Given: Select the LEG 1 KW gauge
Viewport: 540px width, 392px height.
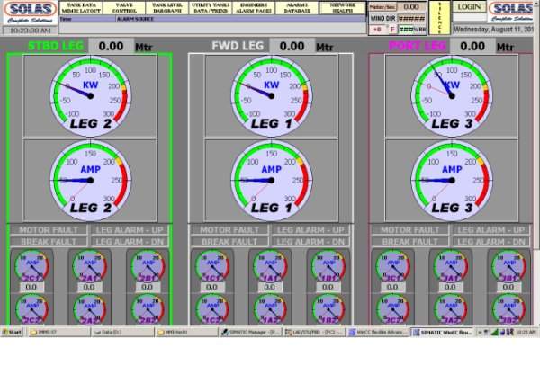Looking at the screenshot, I should click(x=271, y=92).
